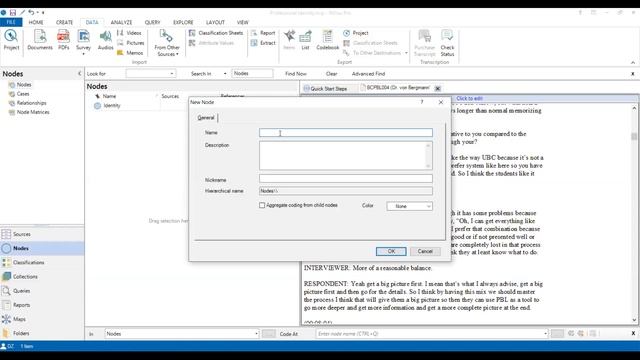This screenshot has height=360, width=640.
Task: Switch to the ANALYZE ribbon tab
Action: pos(121,22)
